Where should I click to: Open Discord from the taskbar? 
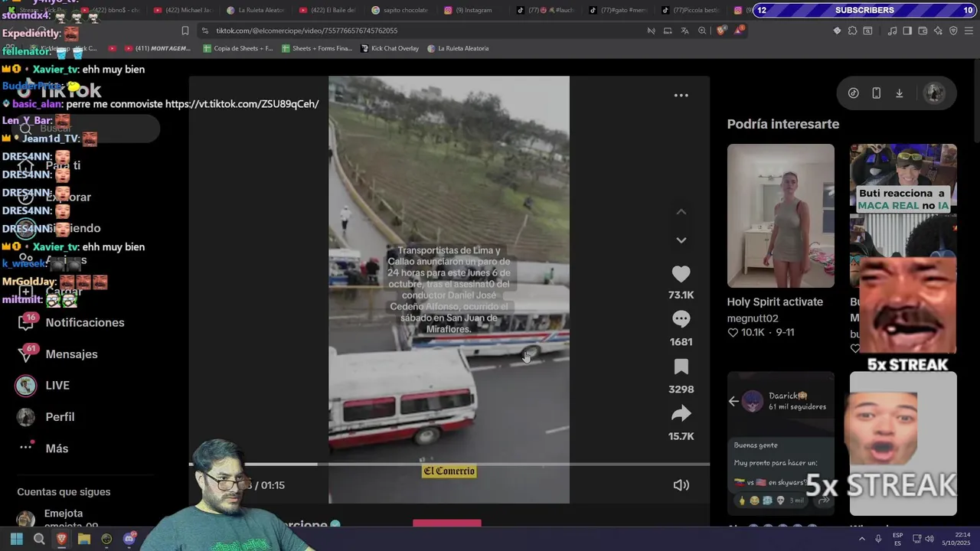point(129,539)
